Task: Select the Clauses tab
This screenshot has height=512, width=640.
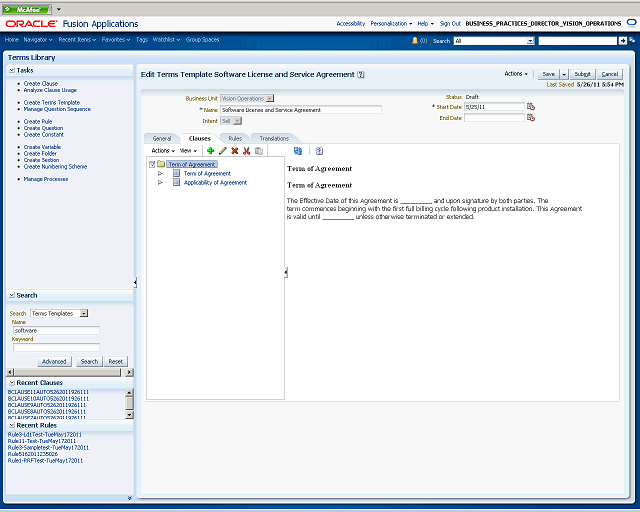Action: click(200, 138)
